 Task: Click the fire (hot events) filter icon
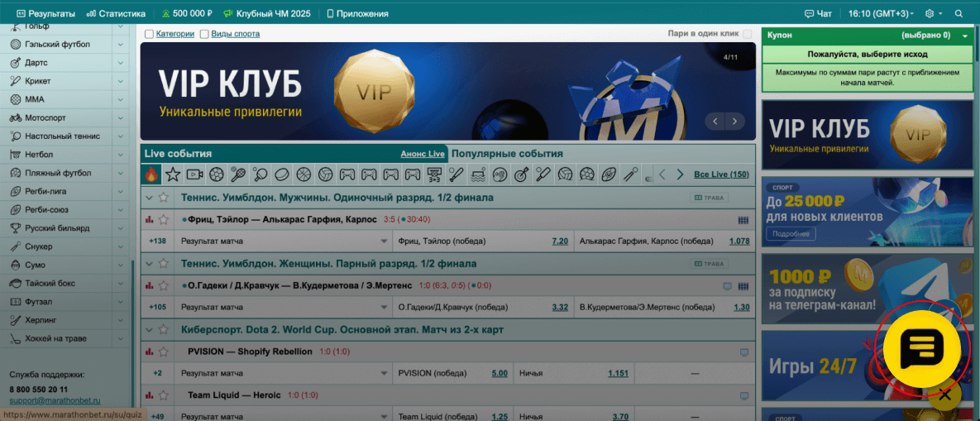pyautogui.click(x=151, y=175)
